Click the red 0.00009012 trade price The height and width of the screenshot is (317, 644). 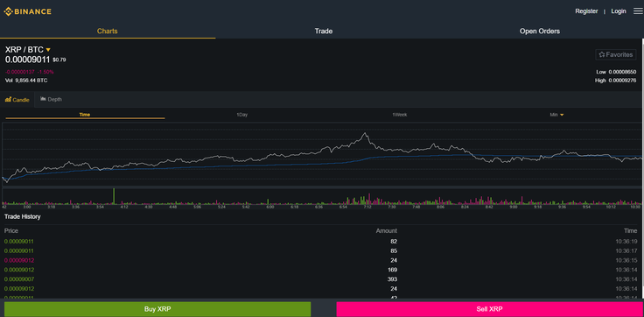click(19, 260)
